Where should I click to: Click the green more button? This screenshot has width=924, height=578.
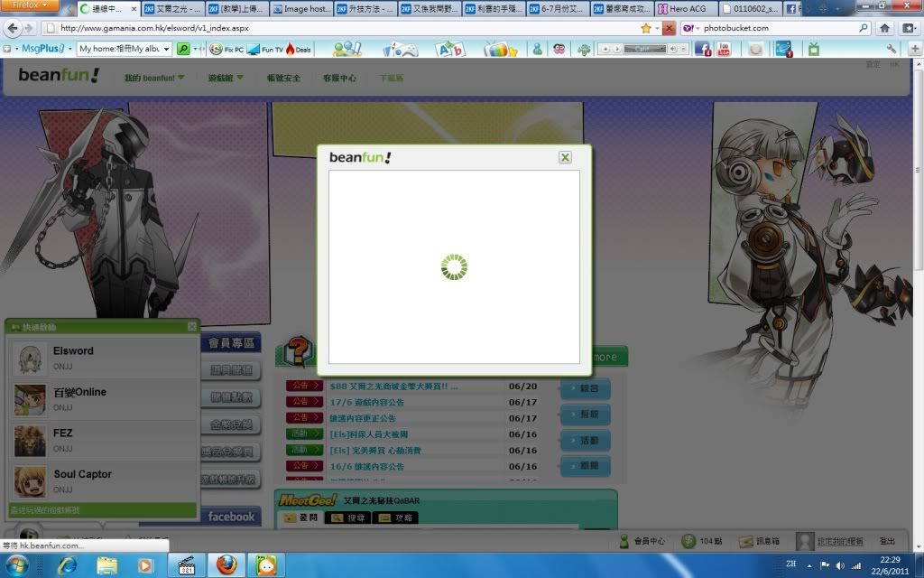point(604,357)
